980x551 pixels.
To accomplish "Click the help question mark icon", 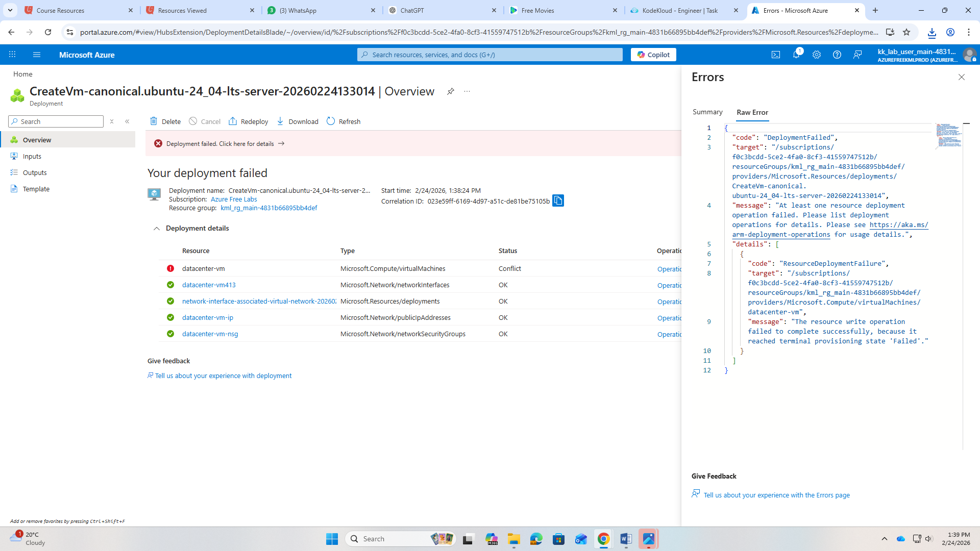I will pos(837,55).
